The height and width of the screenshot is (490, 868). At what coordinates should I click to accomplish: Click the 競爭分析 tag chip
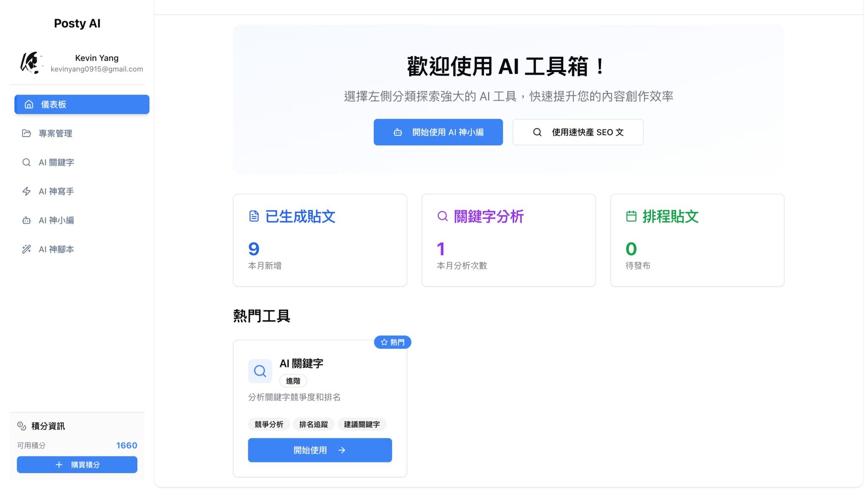269,424
